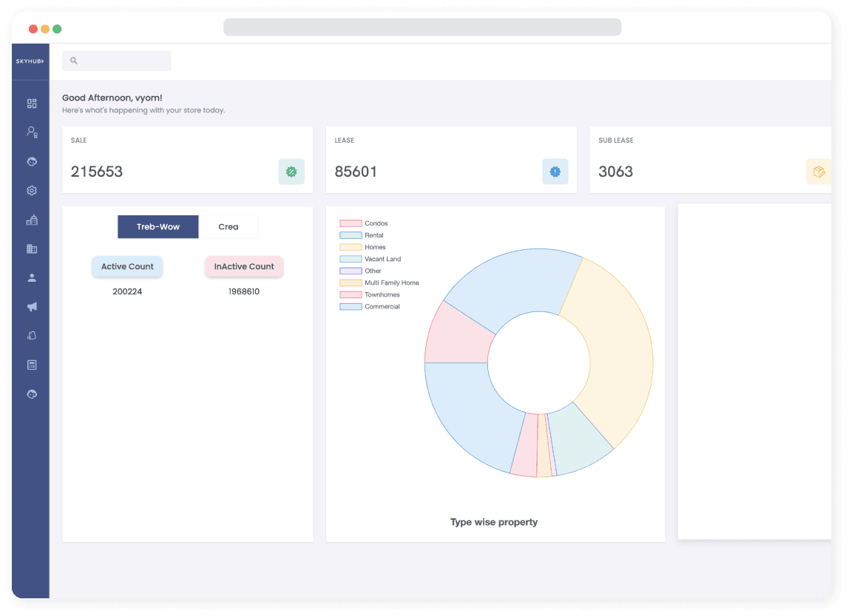The width and height of the screenshot is (849, 616).
Task: Click the SKYHUB logo in the top corner
Action: click(30, 61)
